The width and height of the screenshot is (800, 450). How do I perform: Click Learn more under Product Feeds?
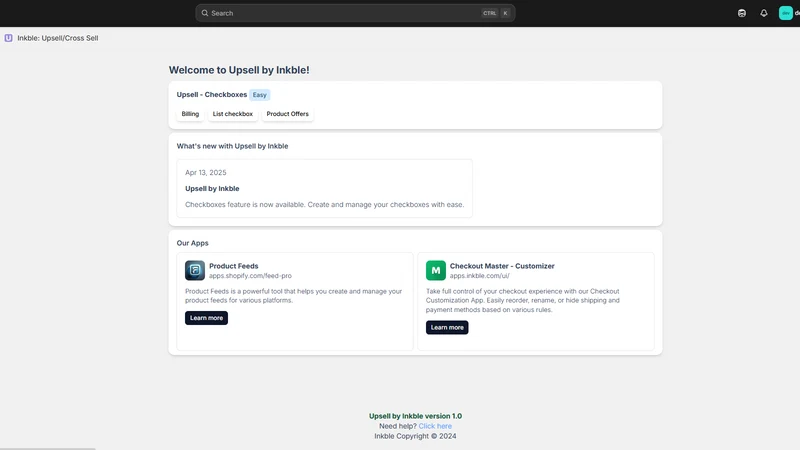click(207, 318)
